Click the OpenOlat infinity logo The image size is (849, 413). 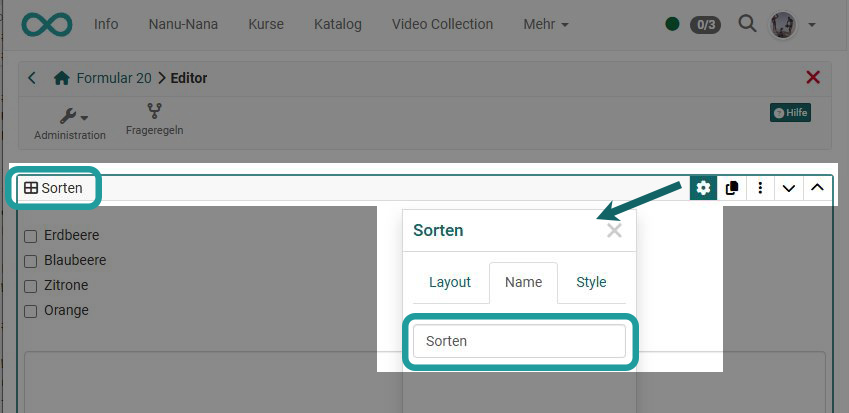[47, 25]
